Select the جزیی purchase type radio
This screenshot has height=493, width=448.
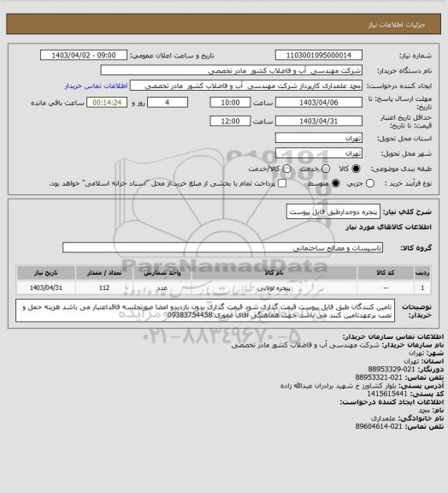(x=370, y=183)
